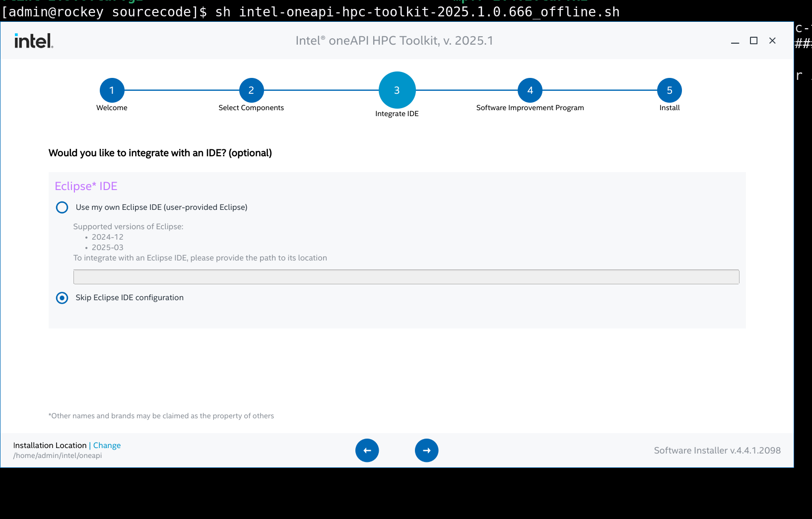Click the 'Welcome' step label
The width and height of the screenshot is (812, 519).
112,108
